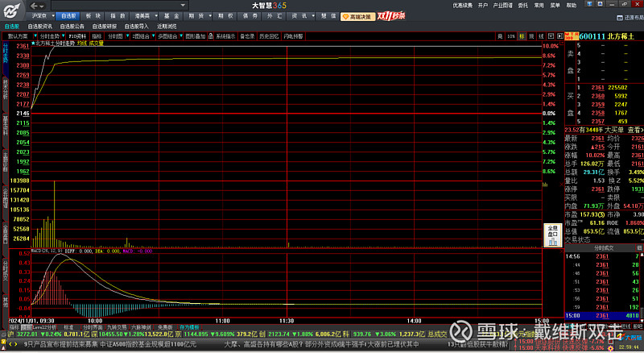This screenshot has height=353, width=644.
Task: Click the 高端决策 diamond button
Action: coord(357,17)
